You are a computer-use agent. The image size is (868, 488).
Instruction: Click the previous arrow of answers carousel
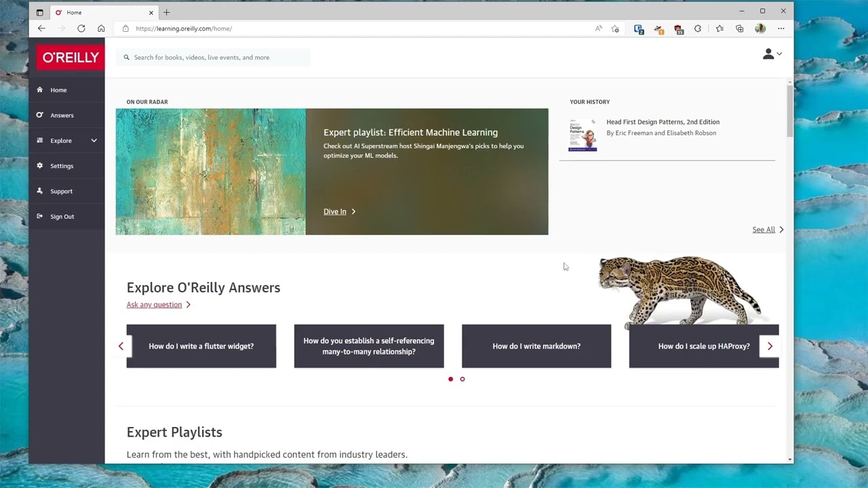pyautogui.click(x=121, y=346)
